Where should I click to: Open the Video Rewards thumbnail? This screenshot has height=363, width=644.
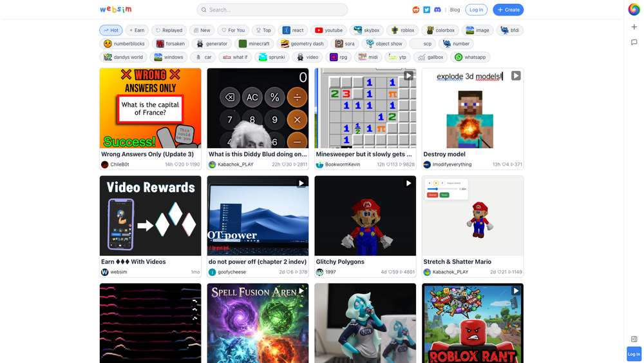[x=150, y=216]
